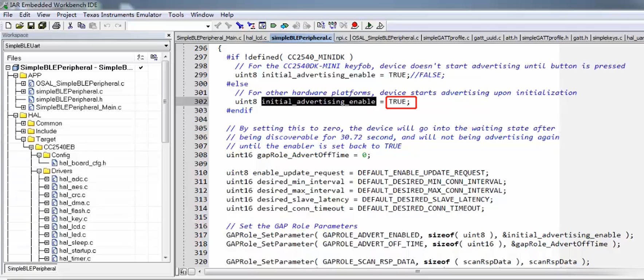Close the Workspace panel

(169, 35)
